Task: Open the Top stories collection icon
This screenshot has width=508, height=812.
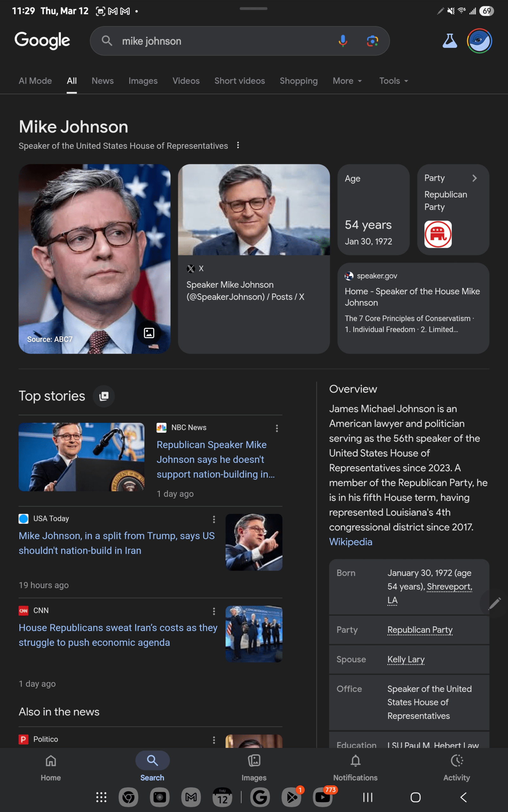Action: pos(104,396)
